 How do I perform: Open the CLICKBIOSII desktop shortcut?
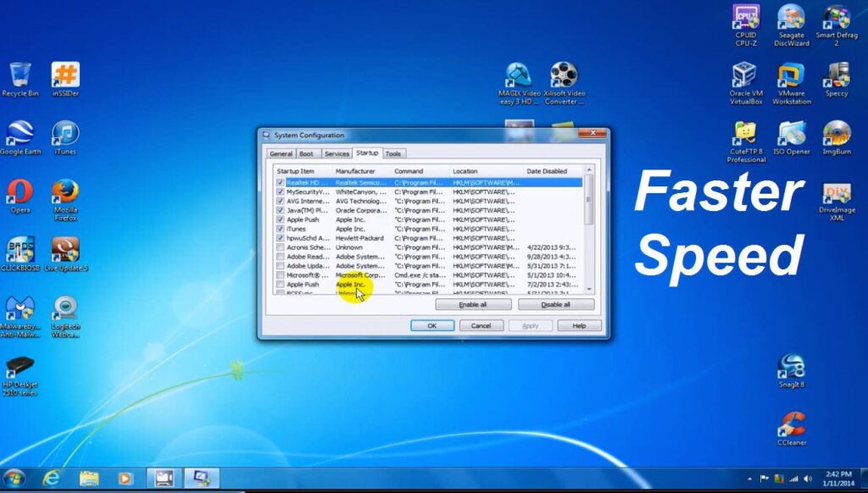tap(20, 254)
